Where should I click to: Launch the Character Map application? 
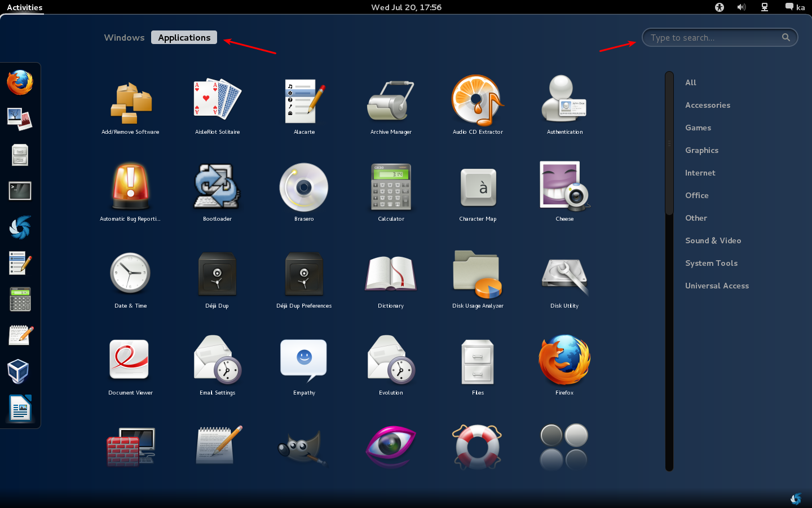478,188
